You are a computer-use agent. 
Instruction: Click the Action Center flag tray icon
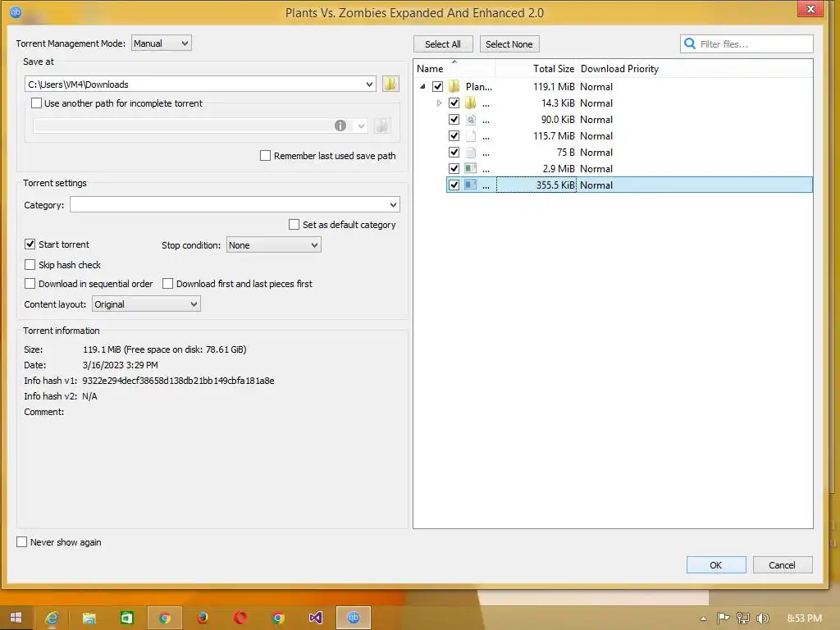[x=723, y=619]
